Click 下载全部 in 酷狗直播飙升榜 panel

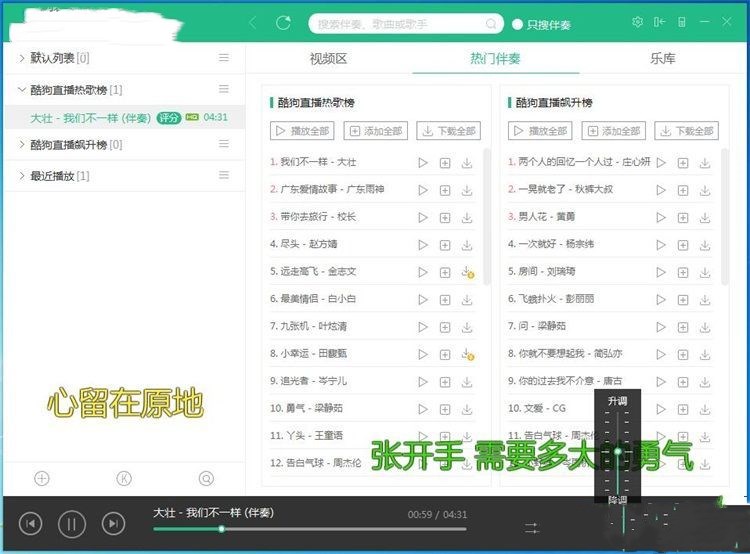(686, 131)
